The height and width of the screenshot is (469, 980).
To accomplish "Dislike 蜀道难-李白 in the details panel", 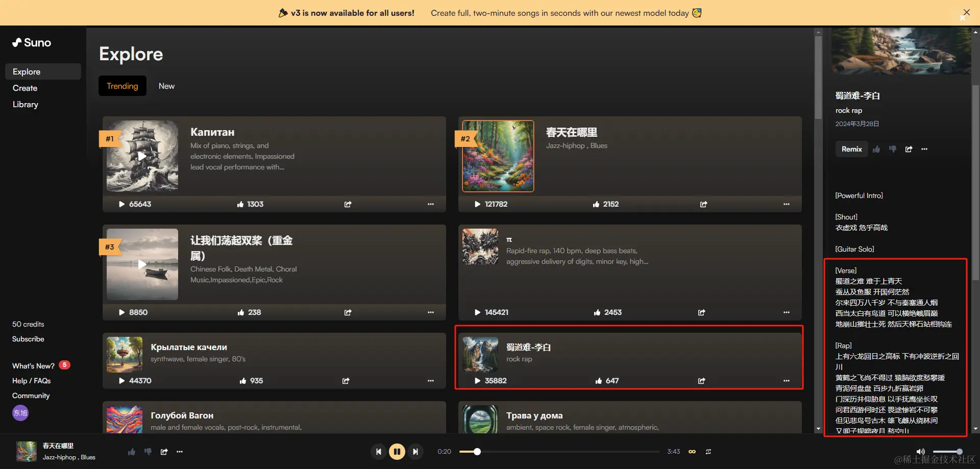I will tap(892, 149).
